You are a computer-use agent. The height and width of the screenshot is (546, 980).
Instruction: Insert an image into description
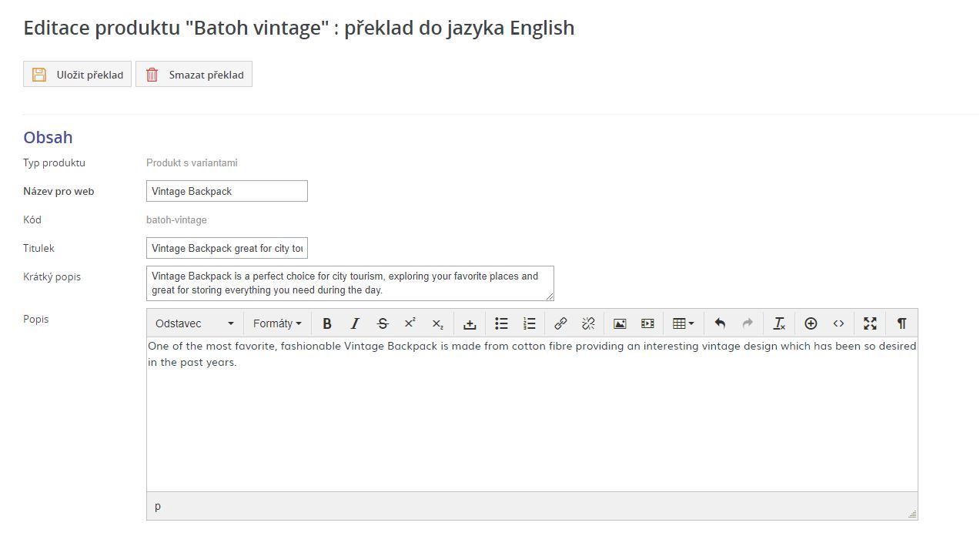(620, 323)
